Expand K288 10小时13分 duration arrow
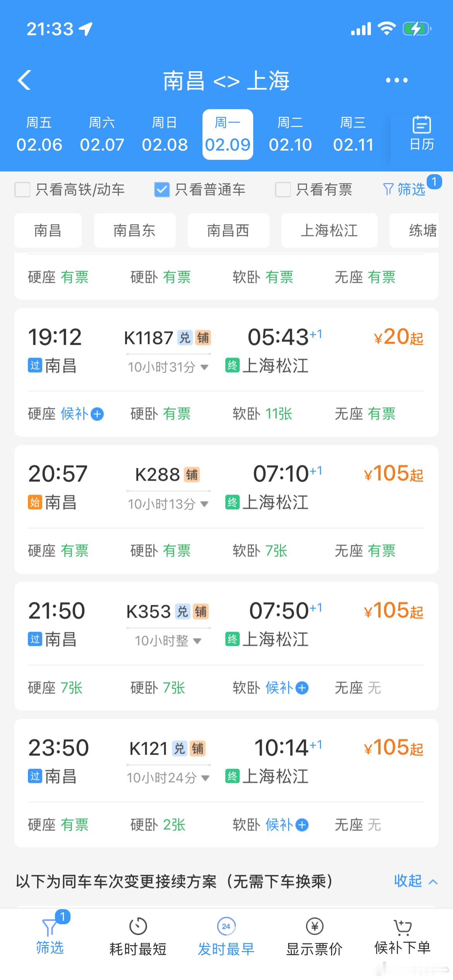 pos(204,504)
